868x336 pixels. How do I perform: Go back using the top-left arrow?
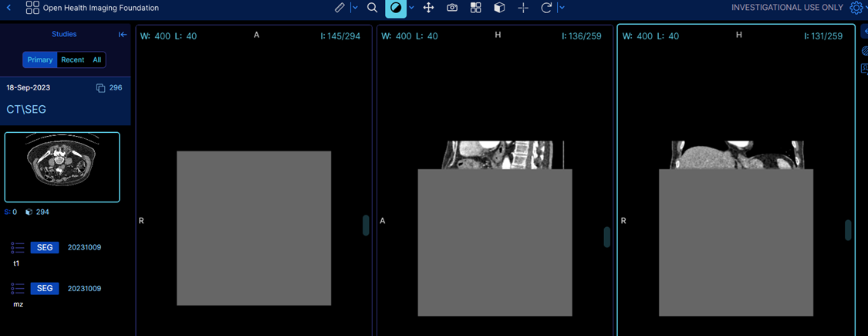pos(8,8)
